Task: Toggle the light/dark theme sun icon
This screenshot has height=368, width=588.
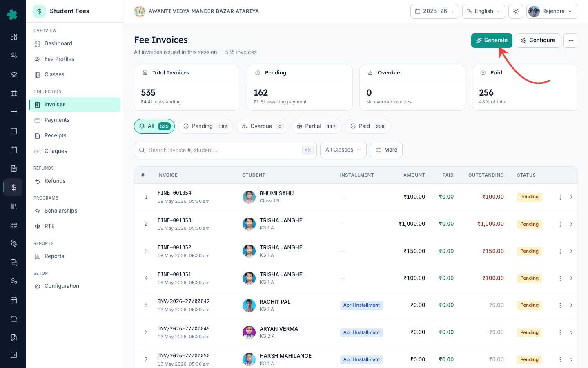Action: (516, 11)
